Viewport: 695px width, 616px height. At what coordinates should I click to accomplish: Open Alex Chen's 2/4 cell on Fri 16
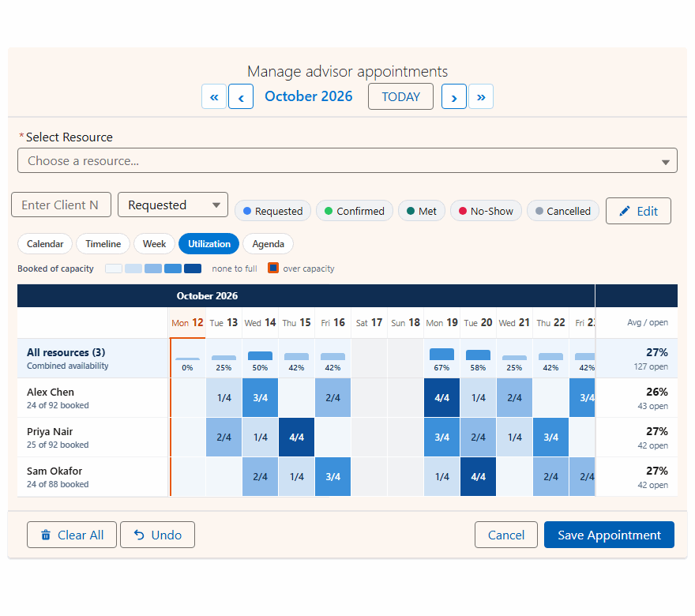[x=332, y=398]
